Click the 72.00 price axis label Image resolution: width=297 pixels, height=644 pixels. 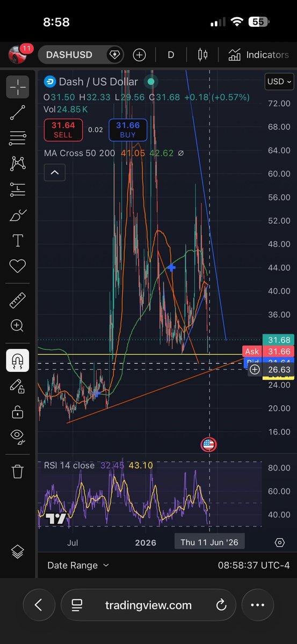click(279, 103)
